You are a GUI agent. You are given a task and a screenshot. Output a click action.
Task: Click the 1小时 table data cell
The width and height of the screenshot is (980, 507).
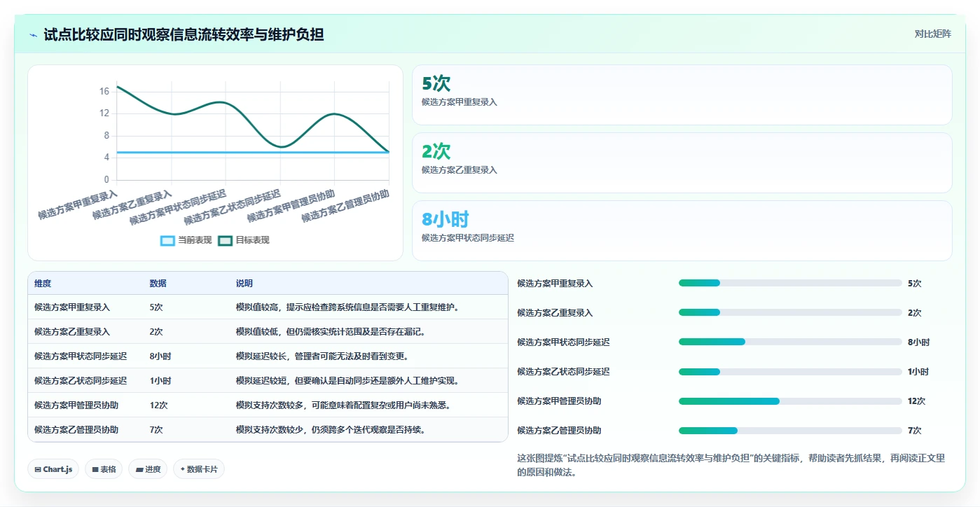tap(160, 381)
